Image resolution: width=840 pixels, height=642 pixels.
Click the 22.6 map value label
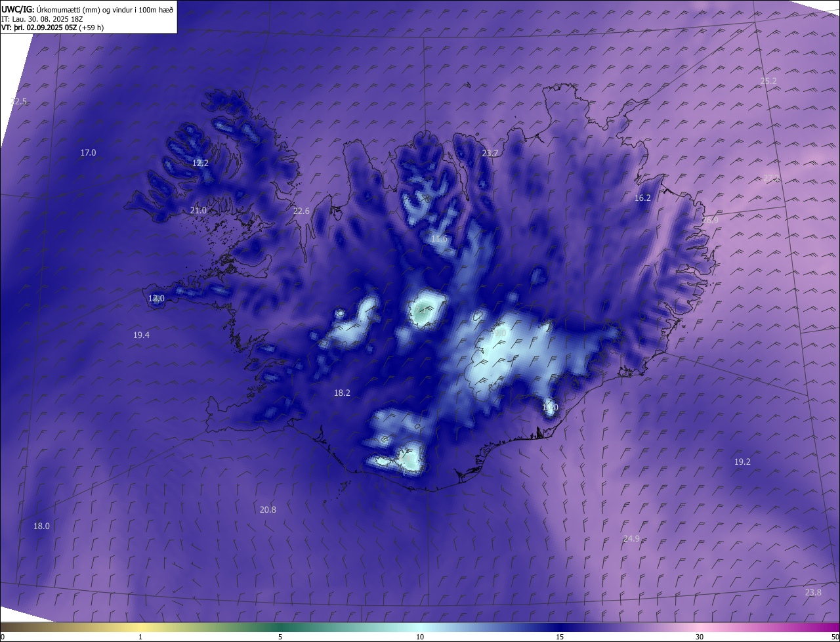[301, 211]
